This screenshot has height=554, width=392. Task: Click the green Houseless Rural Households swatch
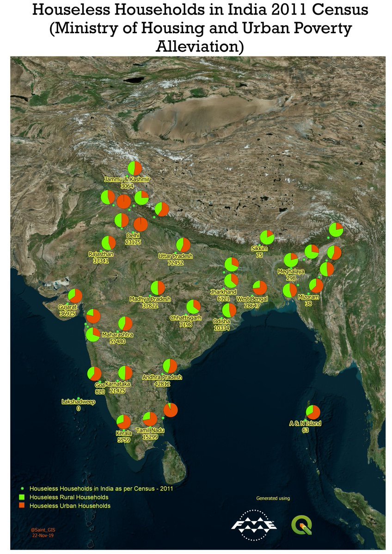pyautogui.click(x=22, y=497)
